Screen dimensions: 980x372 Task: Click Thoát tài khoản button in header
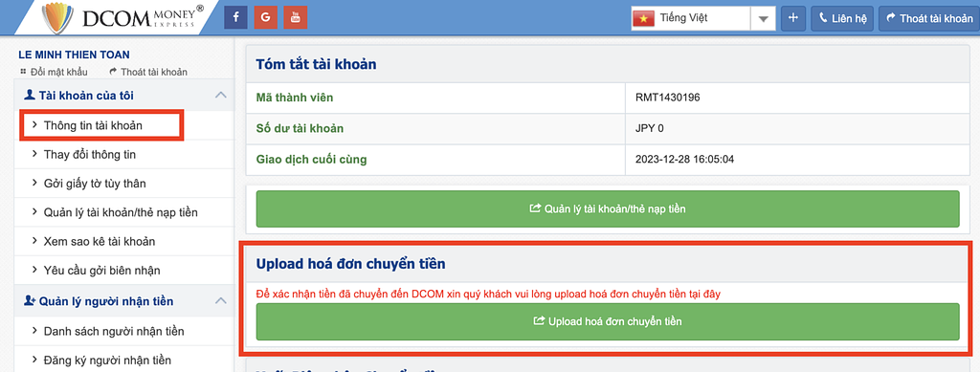point(929,18)
